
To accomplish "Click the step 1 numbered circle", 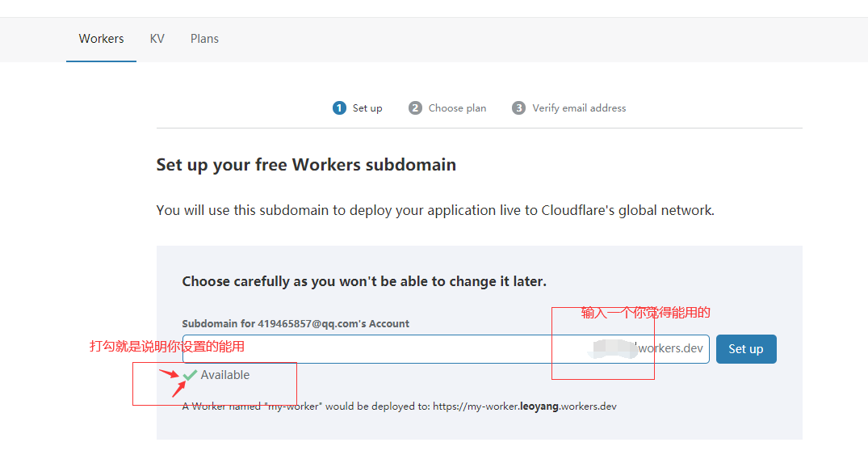I will point(339,108).
